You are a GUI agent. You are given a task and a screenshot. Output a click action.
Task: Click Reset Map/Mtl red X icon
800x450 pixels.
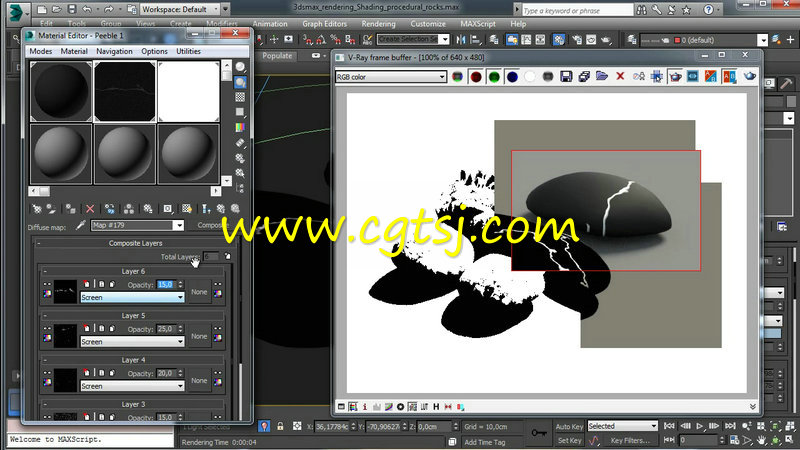[90, 209]
